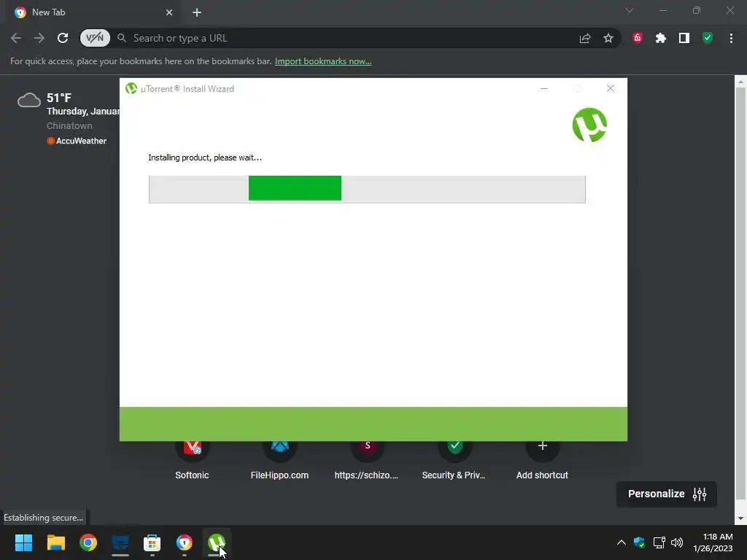The image size is (747, 560).
Task: Open a new tab with plus button
Action: pos(197,12)
